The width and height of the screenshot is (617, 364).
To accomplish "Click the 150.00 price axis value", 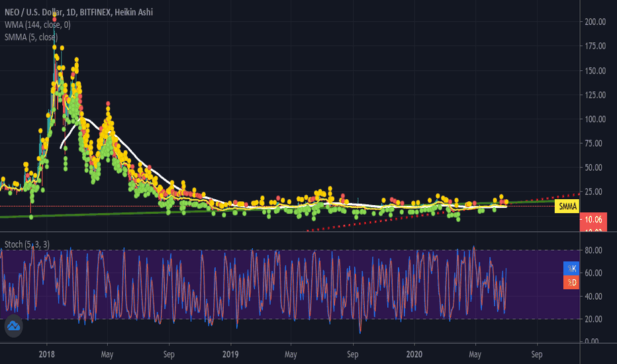I will pos(595,71).
